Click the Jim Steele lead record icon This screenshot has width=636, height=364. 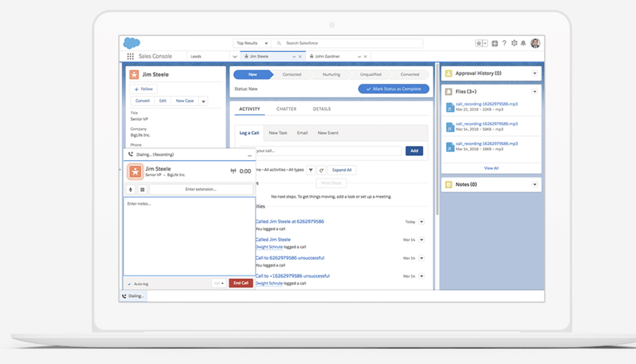[x=134, y=74]
